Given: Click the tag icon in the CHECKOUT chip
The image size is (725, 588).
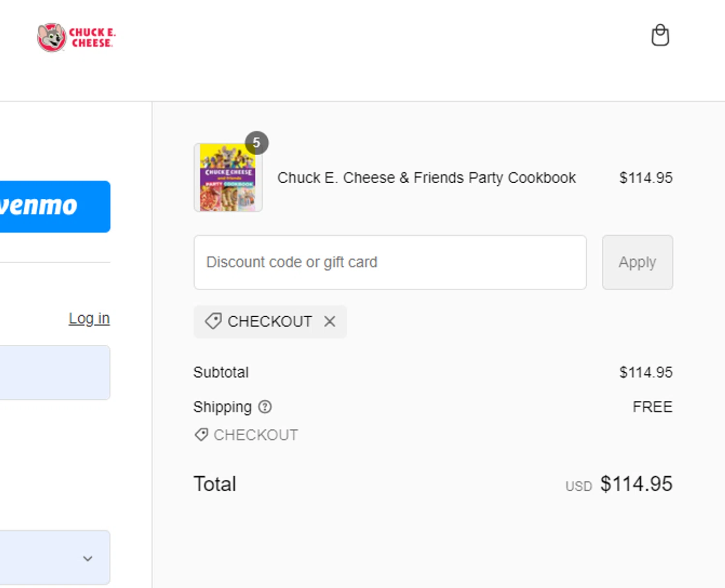Looking at the screenshot, I should pos(213,321).
